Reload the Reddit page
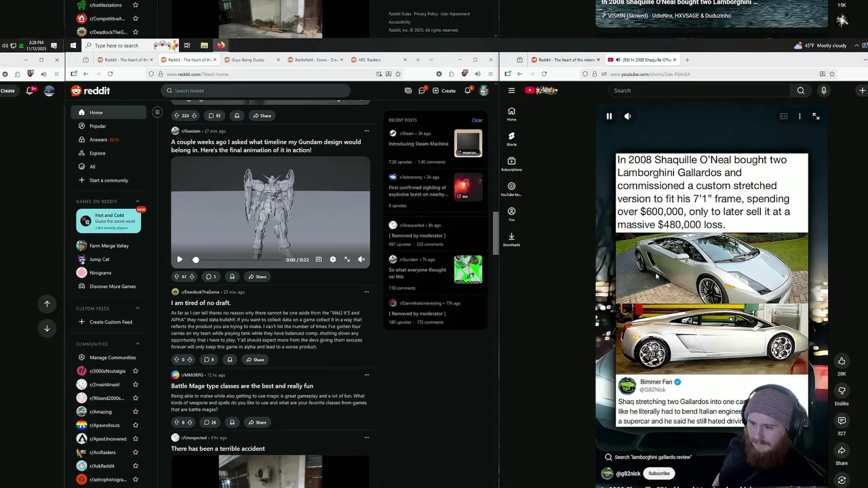This screenshot has height=488, width=868. click(110, 74)
